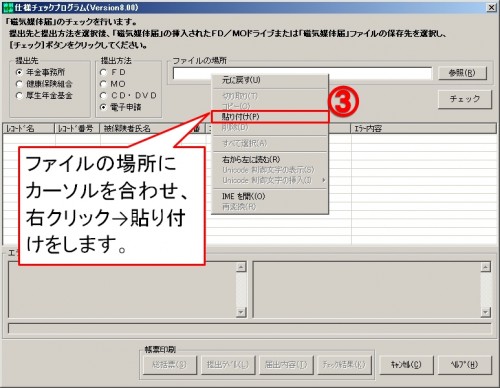Click the キャンセル(C) button

coord(406,365)
